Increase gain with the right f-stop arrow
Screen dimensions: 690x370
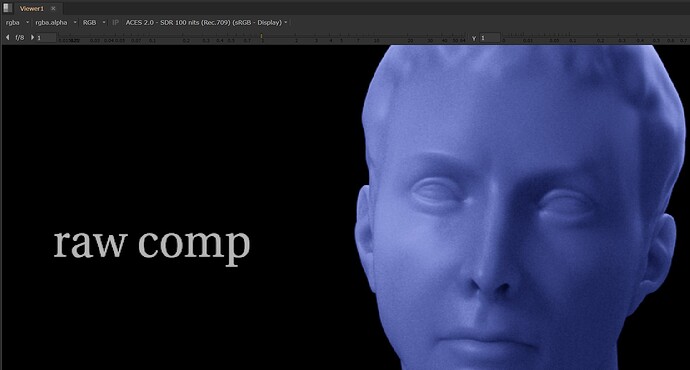tap(32, 38)
